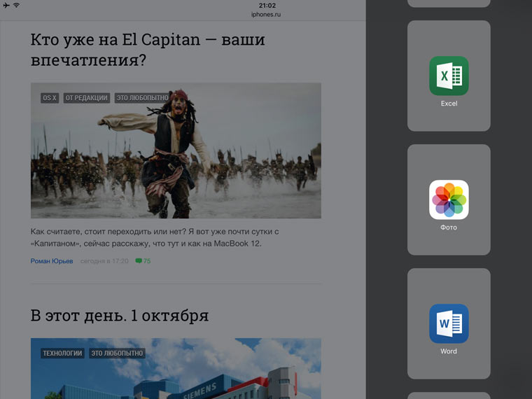Viewport: 532px width, 399px height.
Task: Open El Capitan article headline
Action: tap(148, 50)
